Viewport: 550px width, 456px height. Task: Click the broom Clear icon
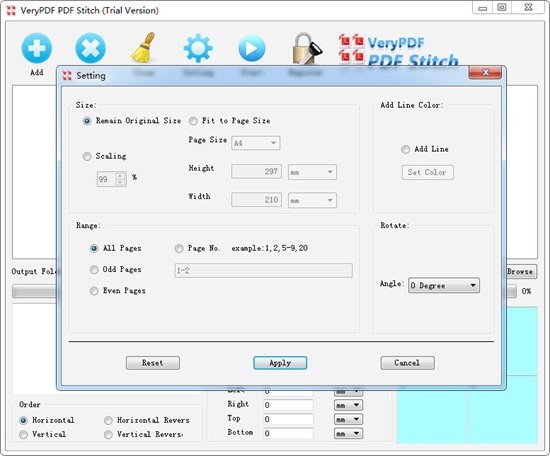[144, 48]
